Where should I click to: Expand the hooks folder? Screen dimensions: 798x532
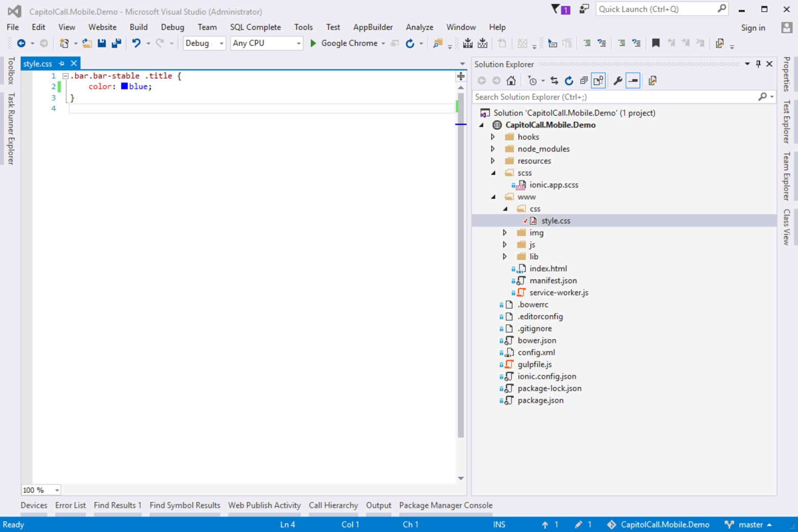tap(493, 137)
